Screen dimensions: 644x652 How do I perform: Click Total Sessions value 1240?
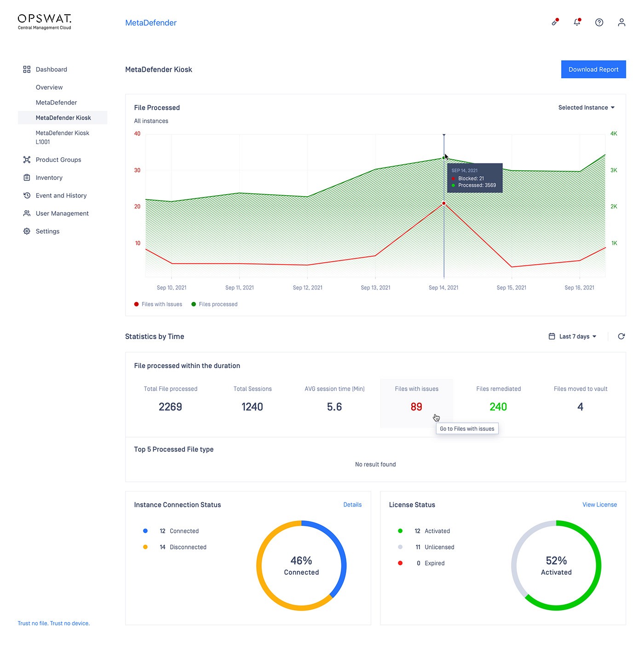coord(252,407)
